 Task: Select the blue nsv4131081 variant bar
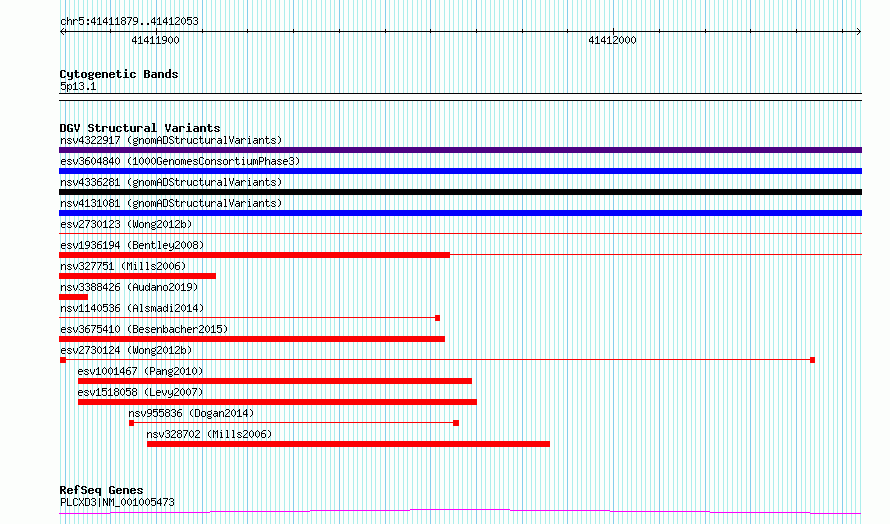point(460,213)
